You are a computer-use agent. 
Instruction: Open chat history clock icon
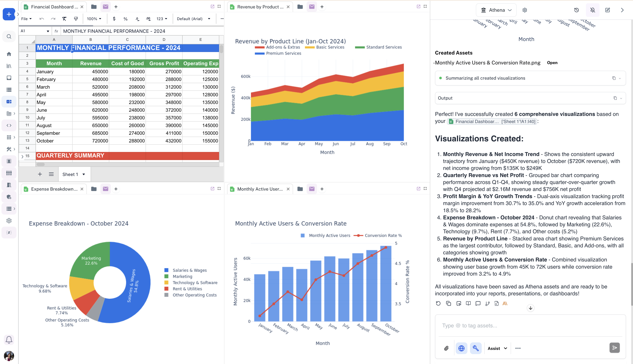577,10
